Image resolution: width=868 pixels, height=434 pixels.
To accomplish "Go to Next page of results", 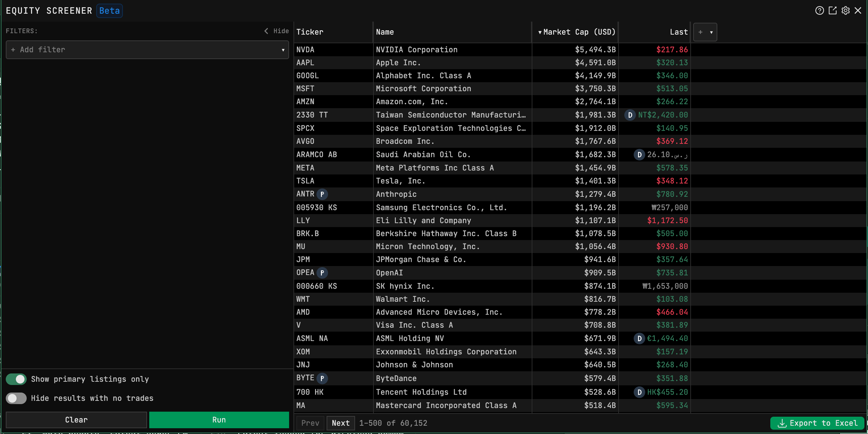I will [341, 423].
